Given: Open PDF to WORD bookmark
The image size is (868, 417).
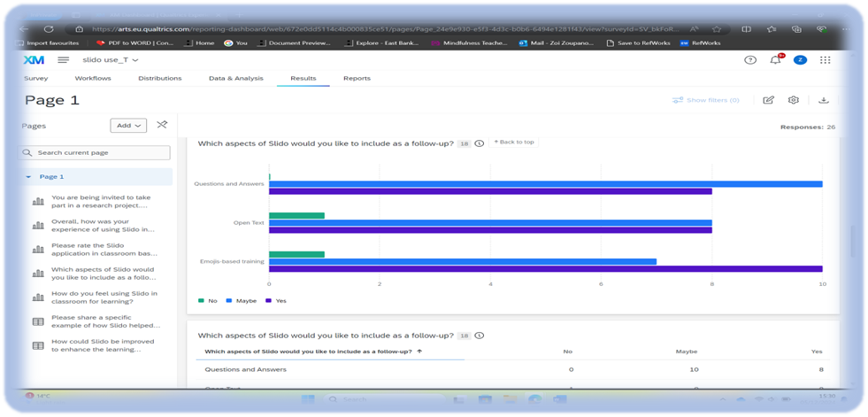Looking at the screenshot, I should pos(135,42).
